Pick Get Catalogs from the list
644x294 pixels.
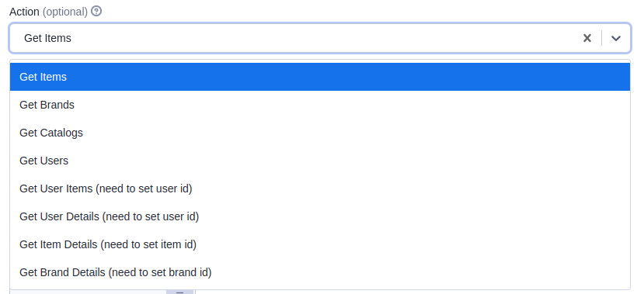(320, 133)
